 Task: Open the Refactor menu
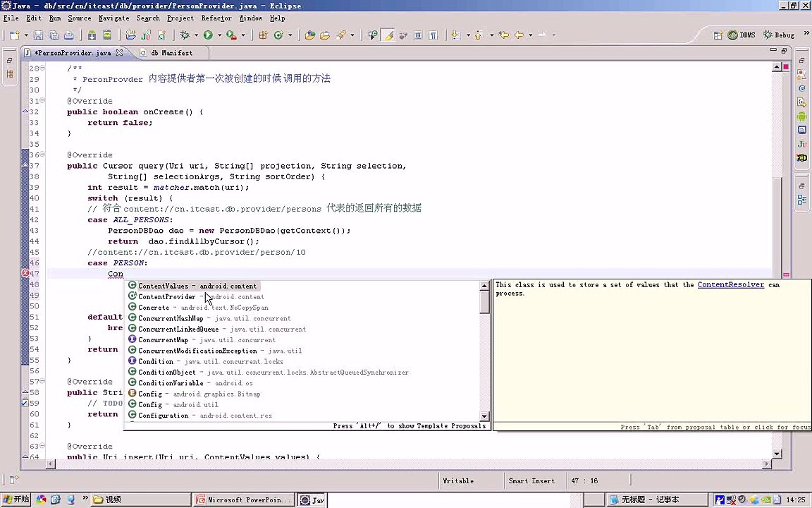[x=216, y=18]
